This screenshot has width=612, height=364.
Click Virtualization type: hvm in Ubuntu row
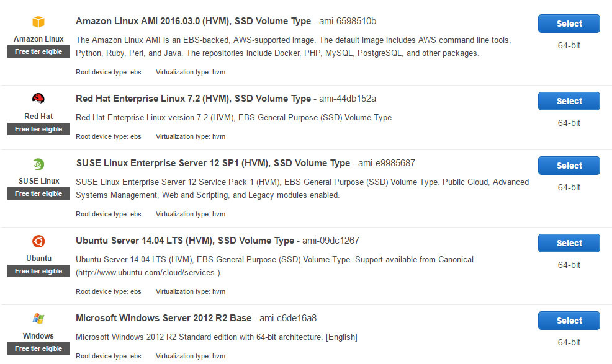pos(191,291)
